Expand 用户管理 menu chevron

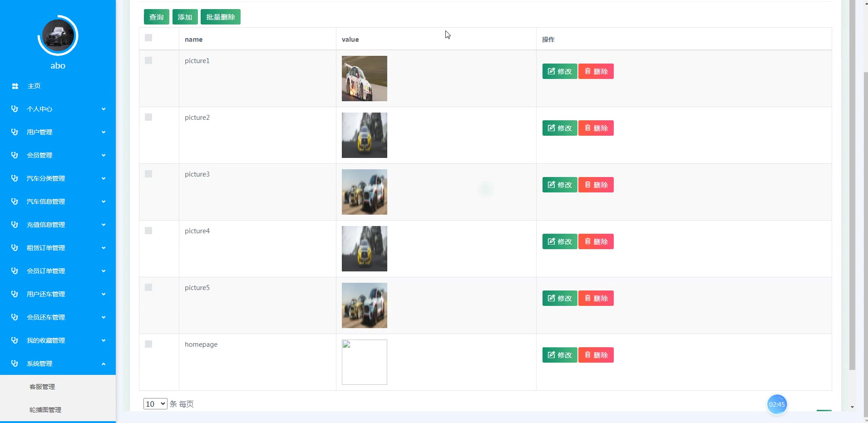point(104,132)
